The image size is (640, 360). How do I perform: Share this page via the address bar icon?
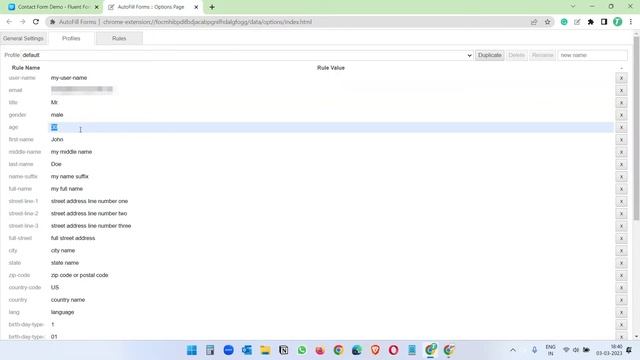[534, 22]
